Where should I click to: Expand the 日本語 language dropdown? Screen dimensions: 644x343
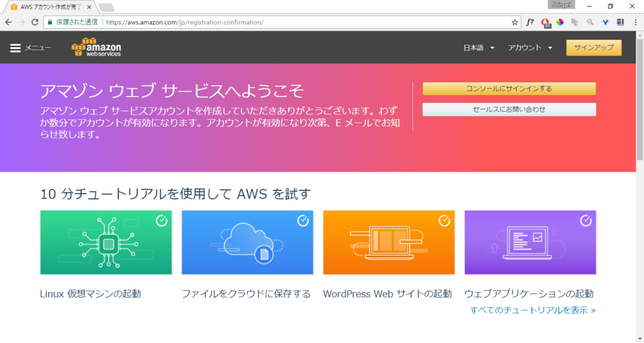point(479,48)
